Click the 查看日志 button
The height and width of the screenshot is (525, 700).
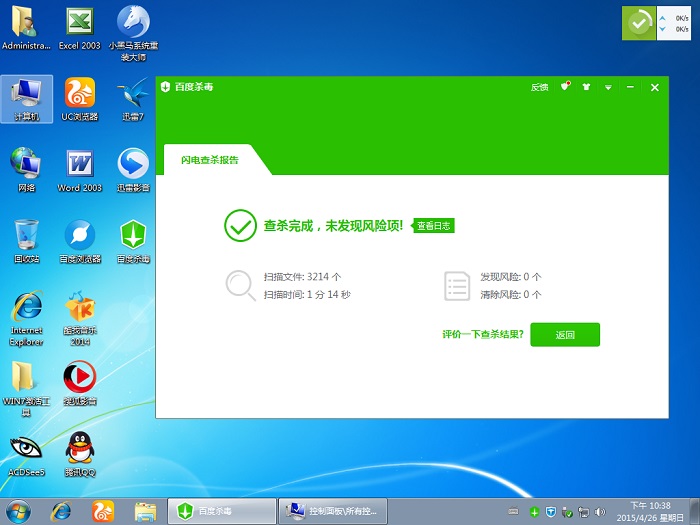point(434,226)
